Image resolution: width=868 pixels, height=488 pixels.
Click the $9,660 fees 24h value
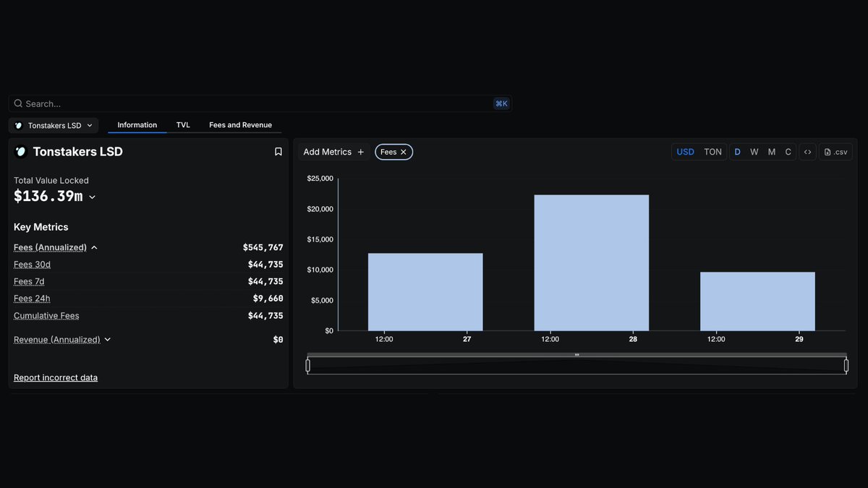(x=268, y=299)
